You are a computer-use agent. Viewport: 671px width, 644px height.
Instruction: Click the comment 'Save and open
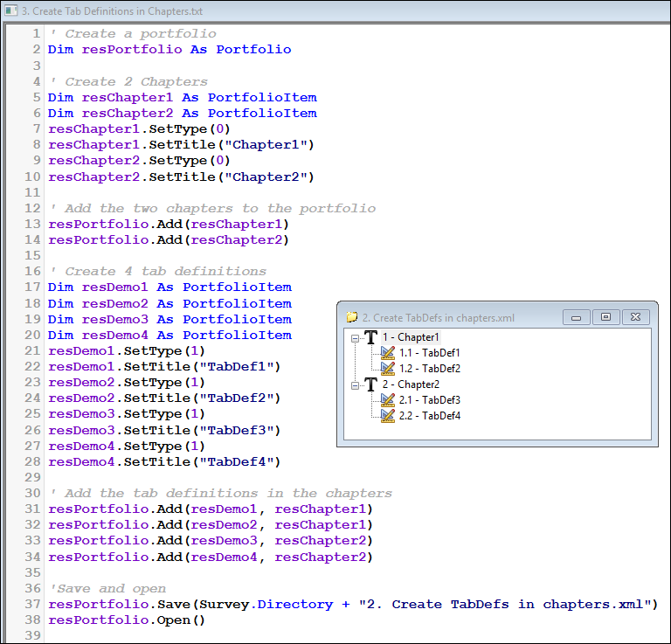pyautogui.click(x=107, y=589)
